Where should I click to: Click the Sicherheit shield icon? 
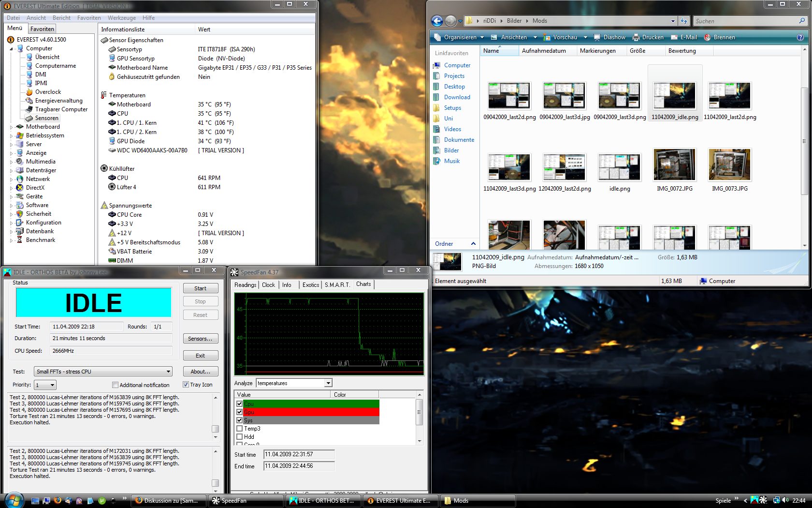click(x=20, y=214)
